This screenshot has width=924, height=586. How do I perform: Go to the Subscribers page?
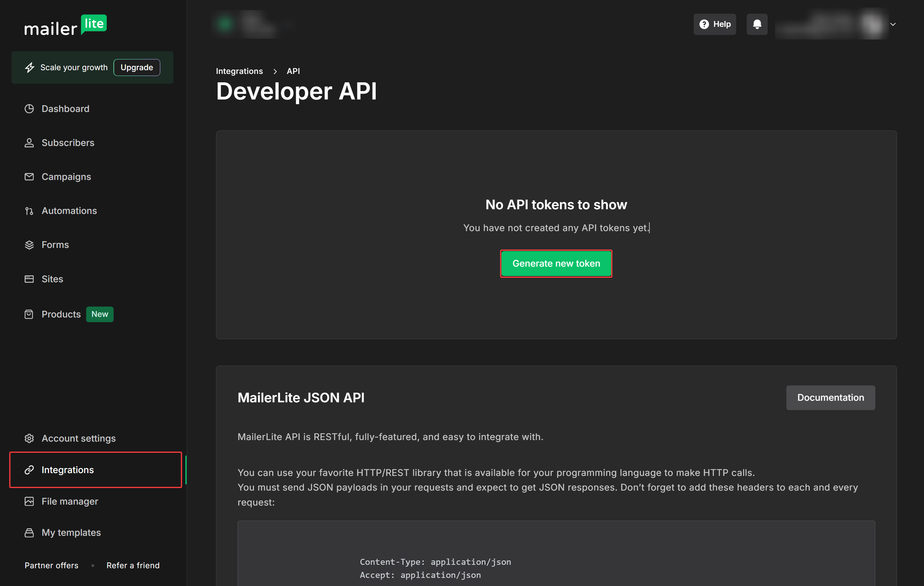point(68,143)
